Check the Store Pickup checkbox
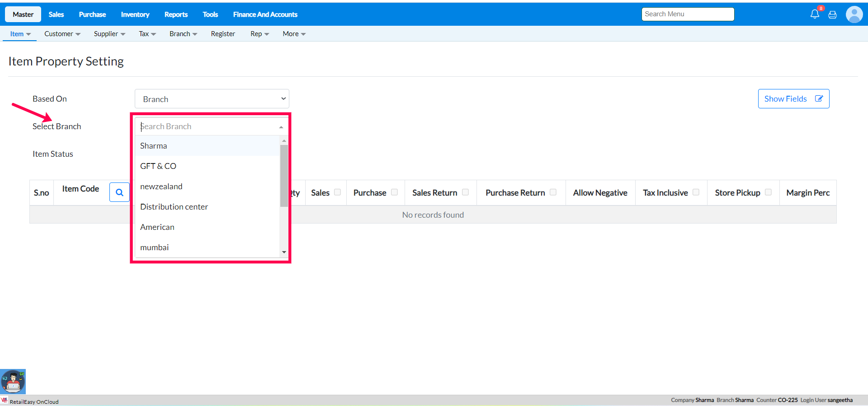Image resolution: width=868 pixels, height=406 pixels. coord(768,192)
